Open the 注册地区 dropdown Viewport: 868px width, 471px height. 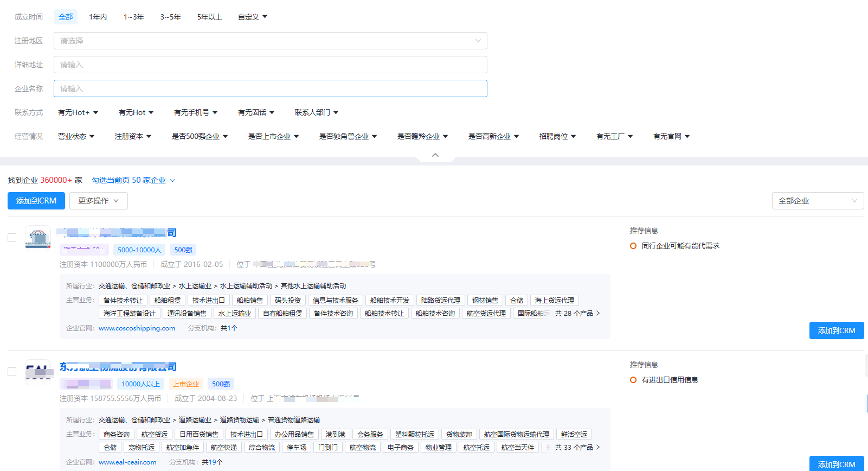tap(270, 41)
